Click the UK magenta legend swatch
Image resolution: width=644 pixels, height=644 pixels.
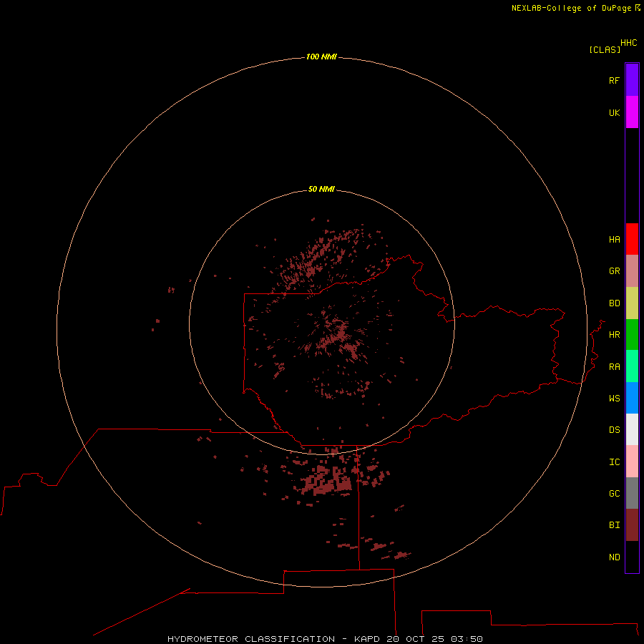coord(632,112)
